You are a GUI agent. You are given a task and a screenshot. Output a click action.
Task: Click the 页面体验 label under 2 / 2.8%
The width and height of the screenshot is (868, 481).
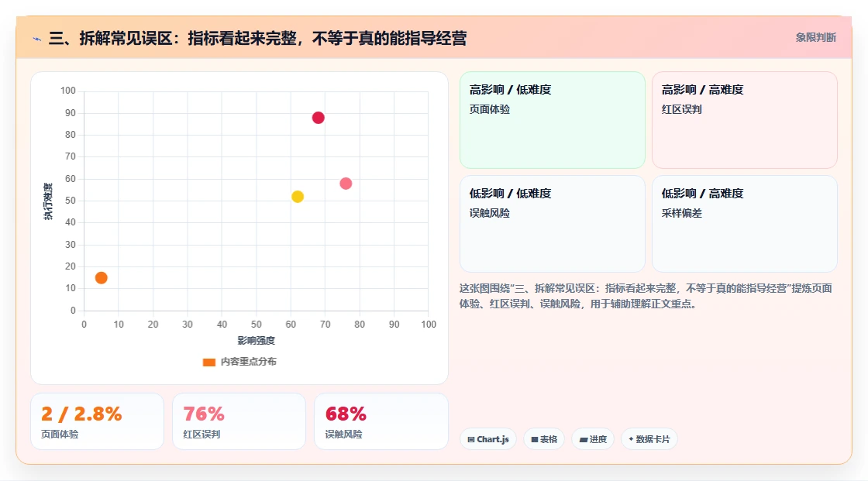[60, 435]
